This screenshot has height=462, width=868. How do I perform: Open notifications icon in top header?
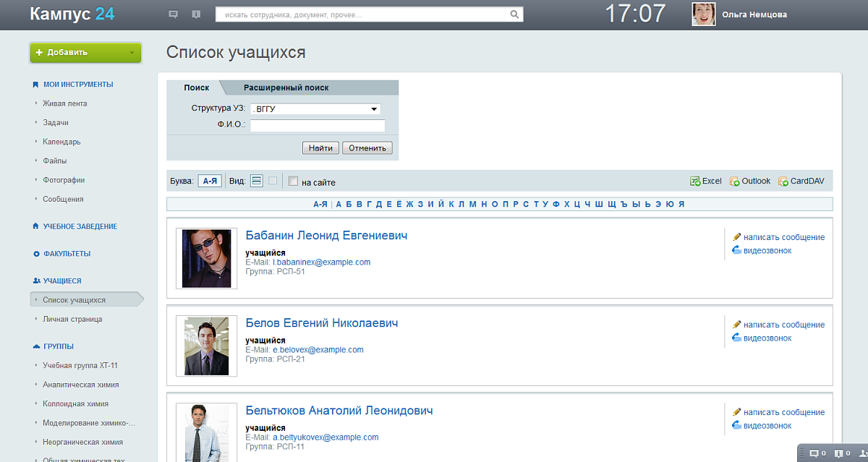point(196,14)
